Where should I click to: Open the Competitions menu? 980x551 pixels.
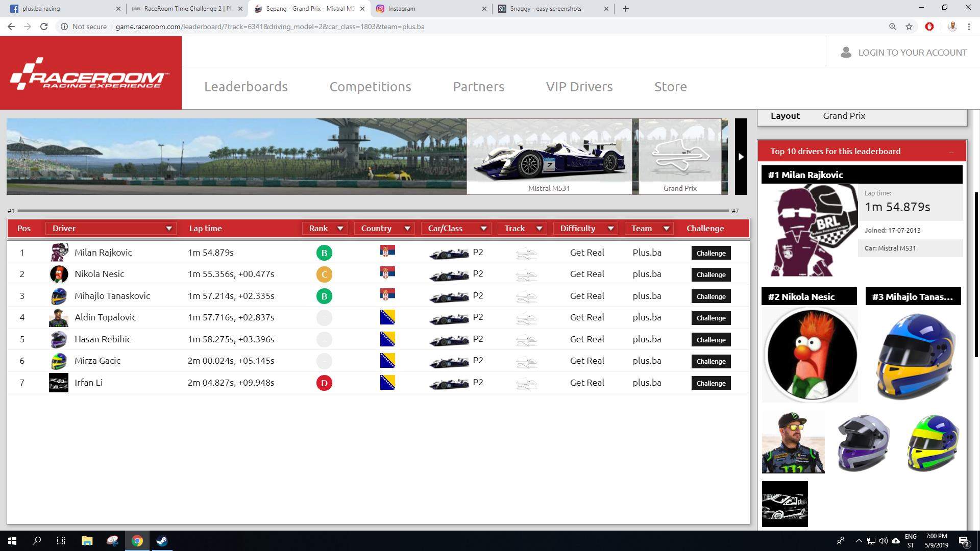pyautogui.click(x=370, y=87)
